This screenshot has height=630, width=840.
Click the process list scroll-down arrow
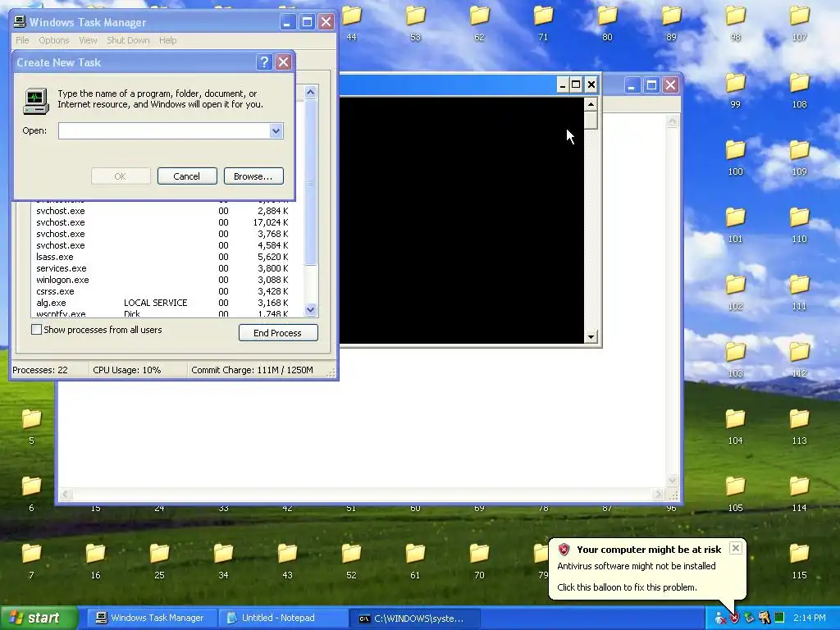click(x=311, y=309)
